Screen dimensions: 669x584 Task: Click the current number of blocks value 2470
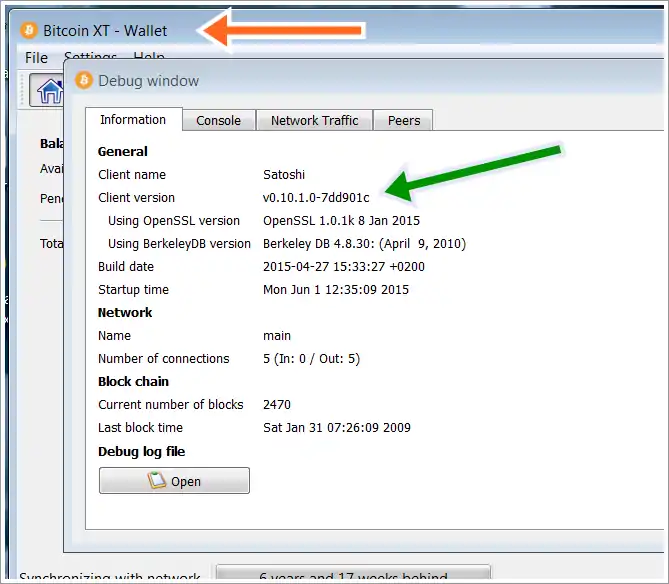point(277,405)
